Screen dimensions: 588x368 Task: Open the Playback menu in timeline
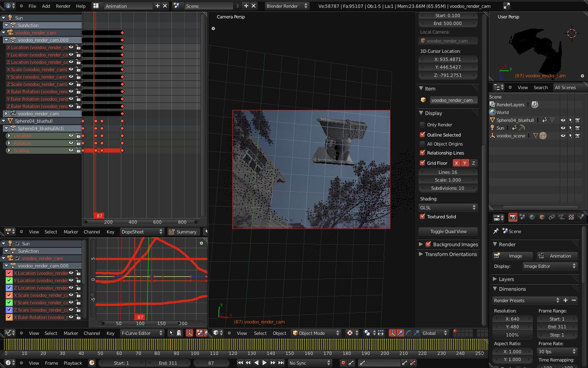pyautogui.click(x=73, y=363)
